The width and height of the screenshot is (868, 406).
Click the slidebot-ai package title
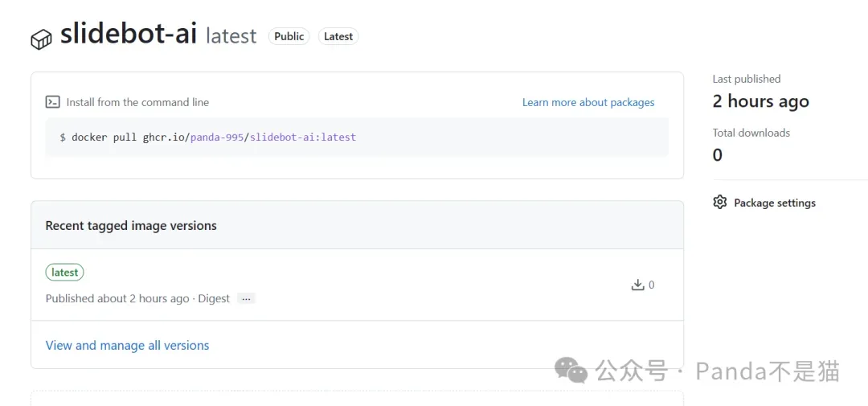click(129, 35)
